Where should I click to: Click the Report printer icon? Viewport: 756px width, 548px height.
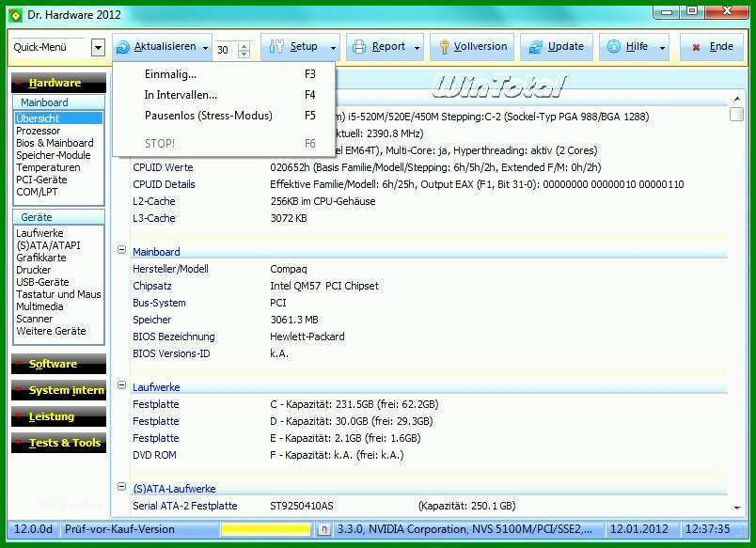tap(359, 47)
